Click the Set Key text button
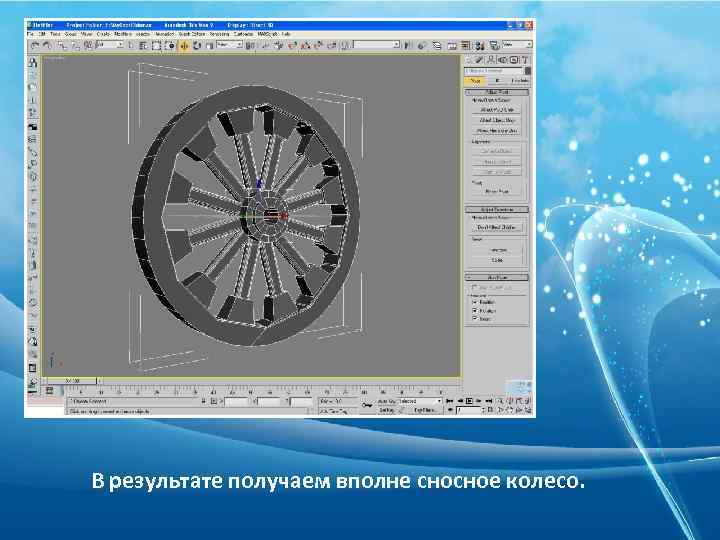The image size is (720, 540). [x=386, y=410]
